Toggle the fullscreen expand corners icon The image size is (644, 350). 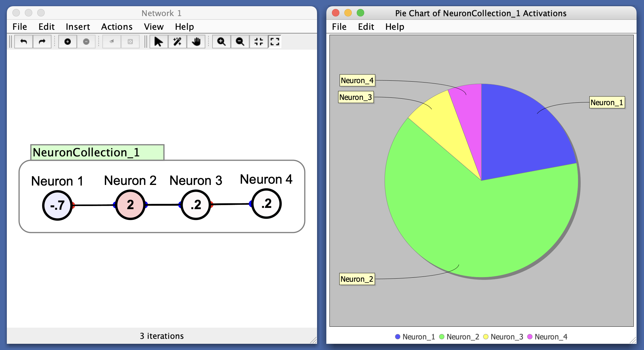coord(275,41)
